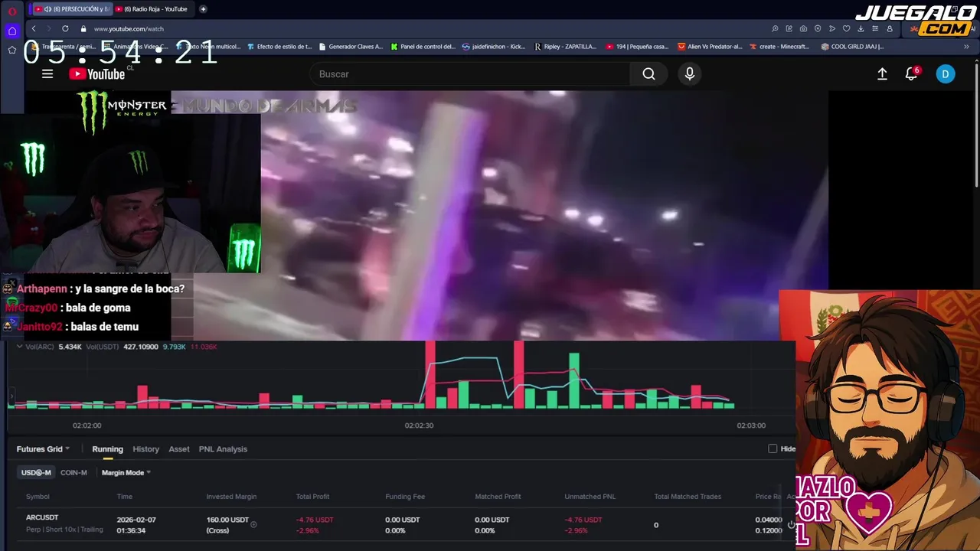Expand the bookmarks bar overflow chevron
Screen dimensions: 980x551
tap(966, 47)
